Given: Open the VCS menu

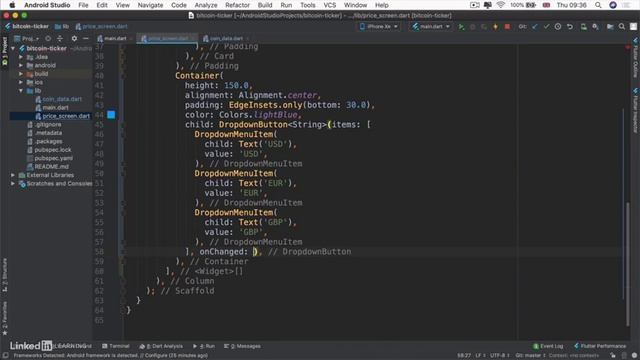Looking at the screenshot, I should pos(329,5).
